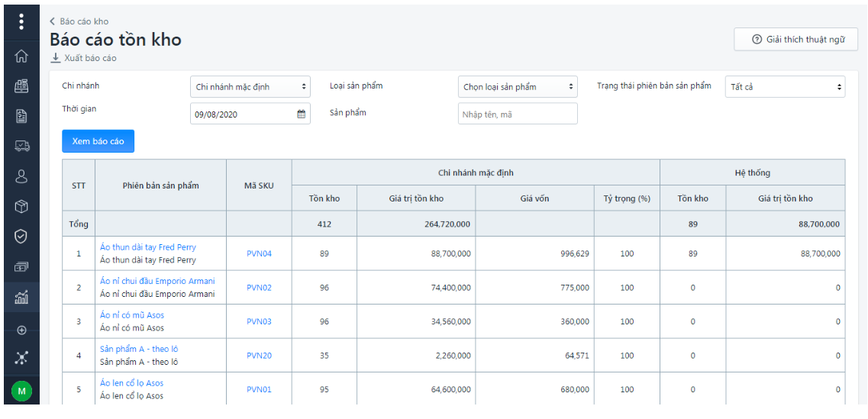The width and height of the screenshot is (868, 419).
Task: Click the calendar icon in date field
Action: click(301, 114)
